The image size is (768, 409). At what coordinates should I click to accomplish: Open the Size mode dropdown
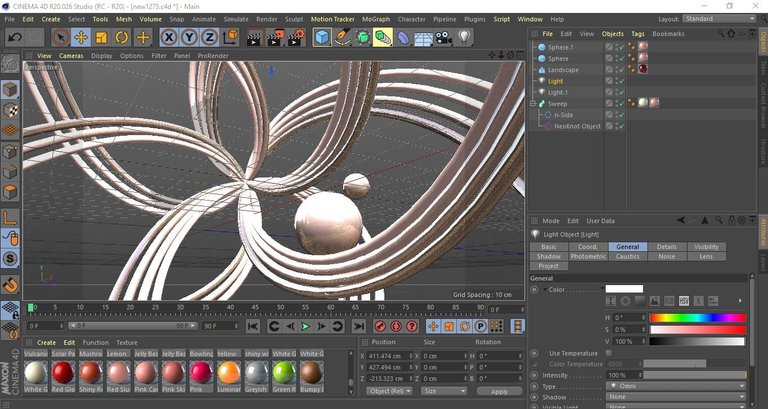444,391
